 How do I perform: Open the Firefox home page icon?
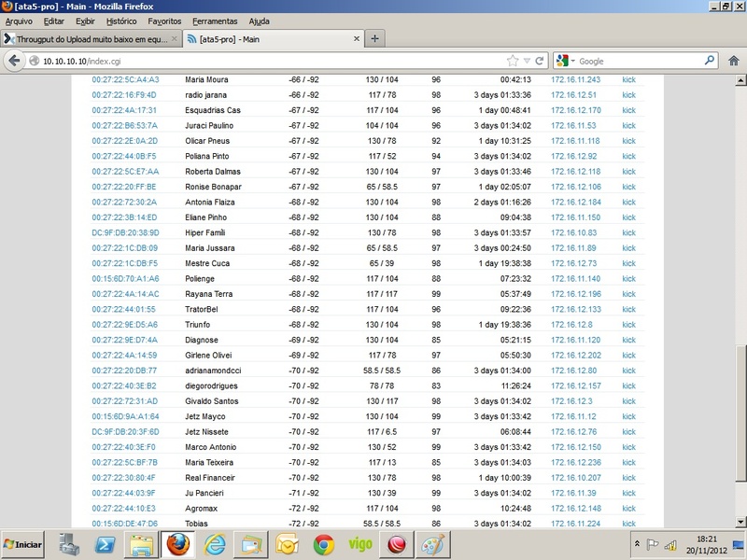[x=734, y=61]
